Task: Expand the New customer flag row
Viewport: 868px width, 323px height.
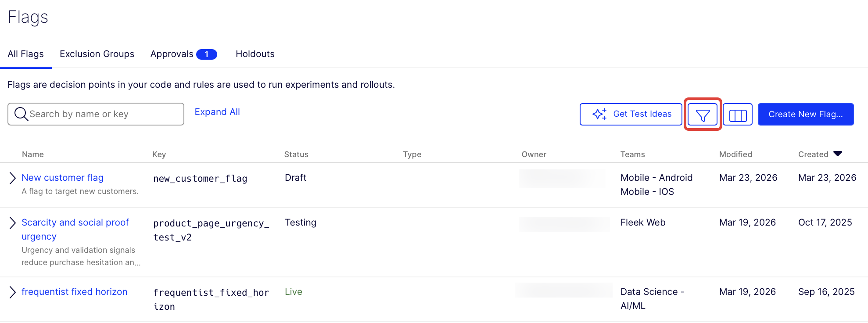Action: point(13,178)
